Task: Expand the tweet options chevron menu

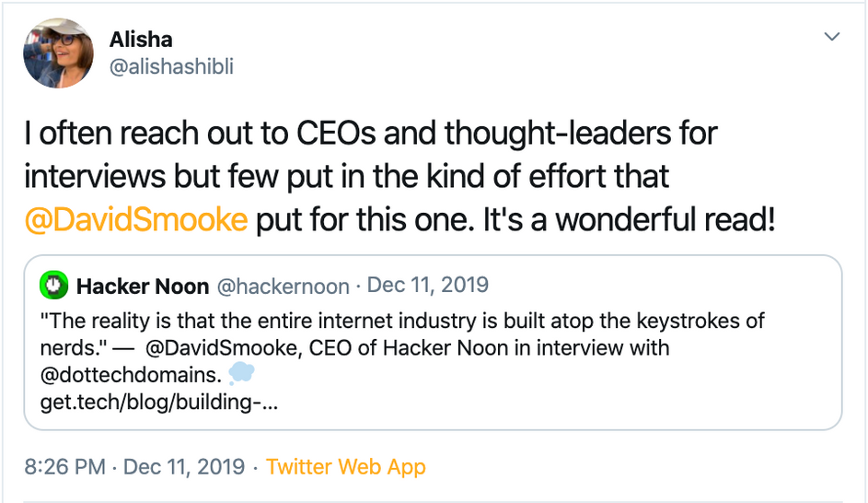Action: point(832,37)
